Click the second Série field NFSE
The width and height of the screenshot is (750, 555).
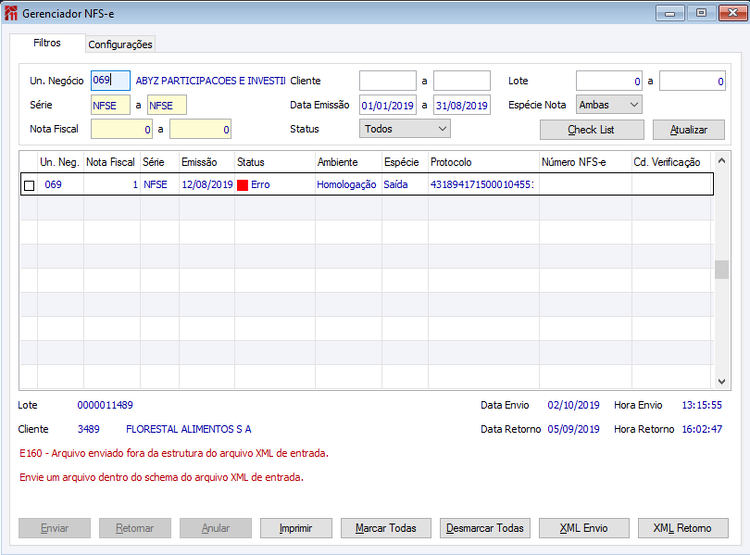click(167, 105)
